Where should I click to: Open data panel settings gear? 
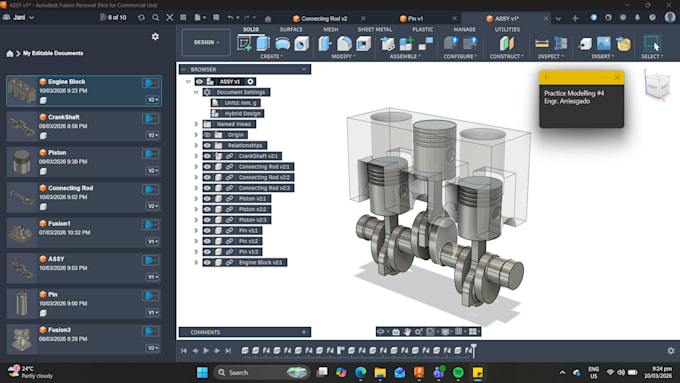(x=155, y=37)
